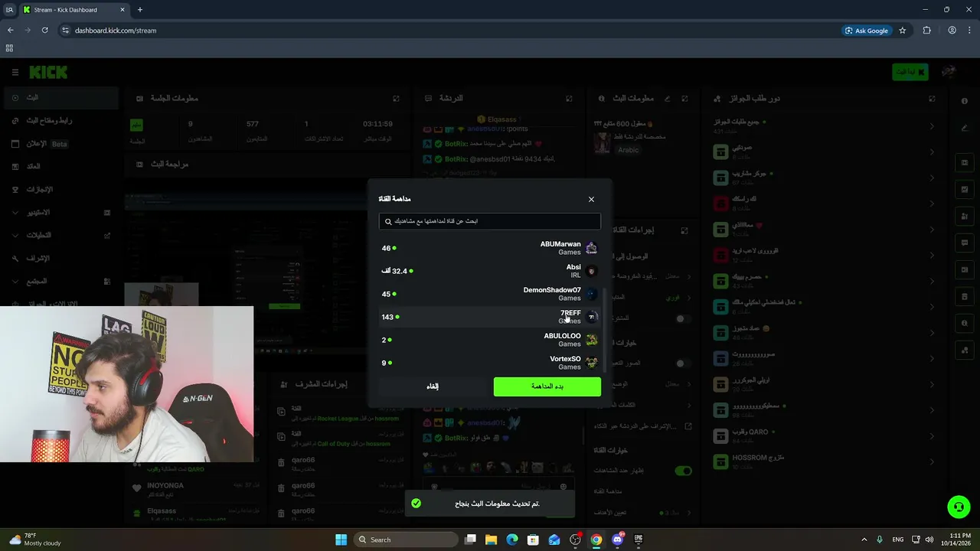This screenshot has height=551, width=980.
Task: Open the QARO reward request row arrow
Action: click(x=932, y=435)
